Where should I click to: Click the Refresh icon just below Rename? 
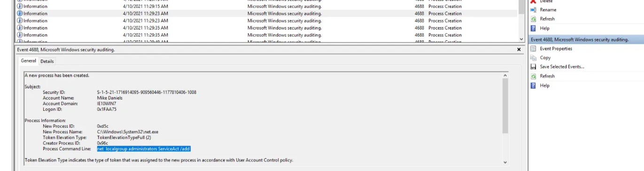[x=533, y=19]
